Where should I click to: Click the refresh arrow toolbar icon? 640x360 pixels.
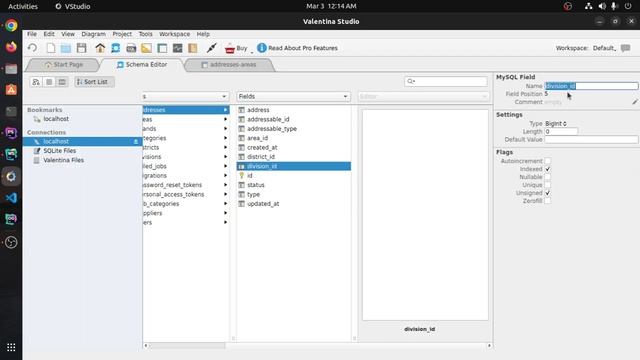pos(33,48)
